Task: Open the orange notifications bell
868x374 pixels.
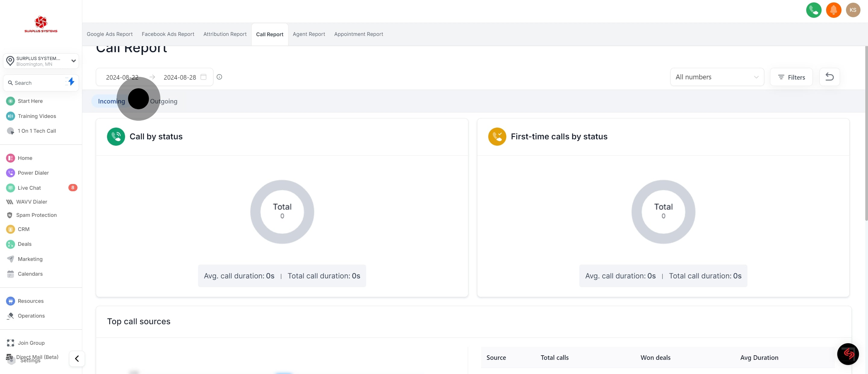Action: tap(833, 10)
